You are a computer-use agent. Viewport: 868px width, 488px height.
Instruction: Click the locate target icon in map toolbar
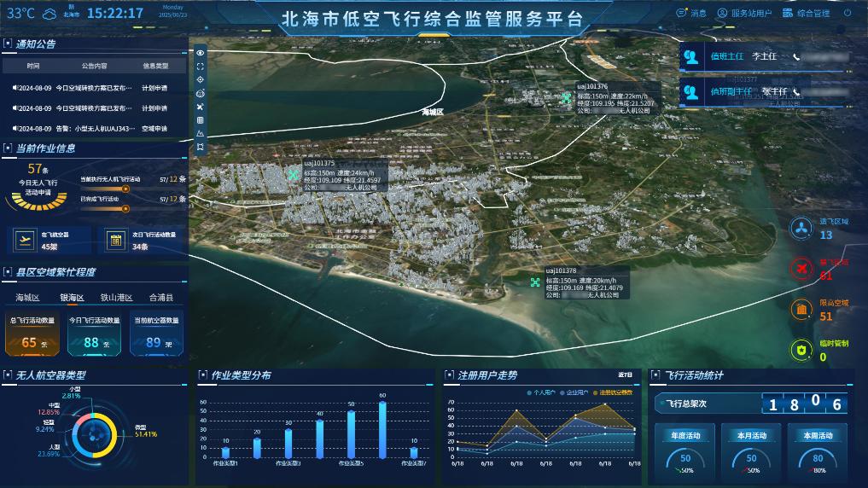pos(200,79)
